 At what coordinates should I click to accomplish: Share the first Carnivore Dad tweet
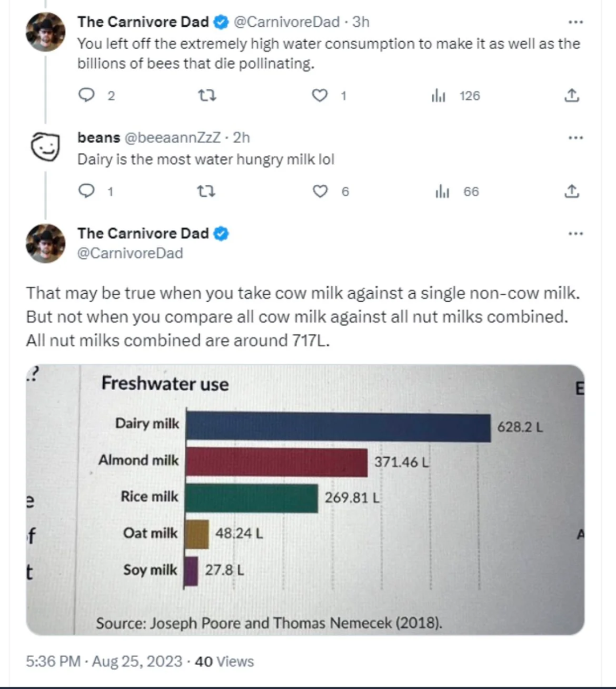[x=572, y=95]
